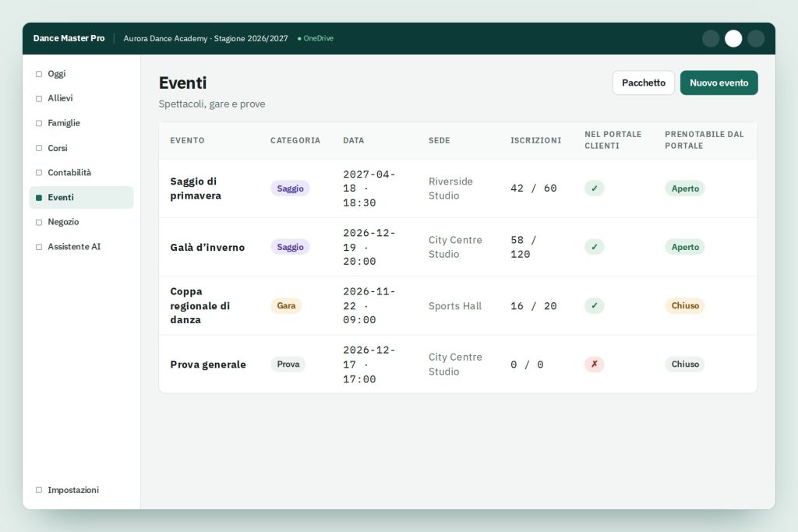Click the 0 / 0 enrollment value
Screen dimensions: 798x532
(527, 365)
